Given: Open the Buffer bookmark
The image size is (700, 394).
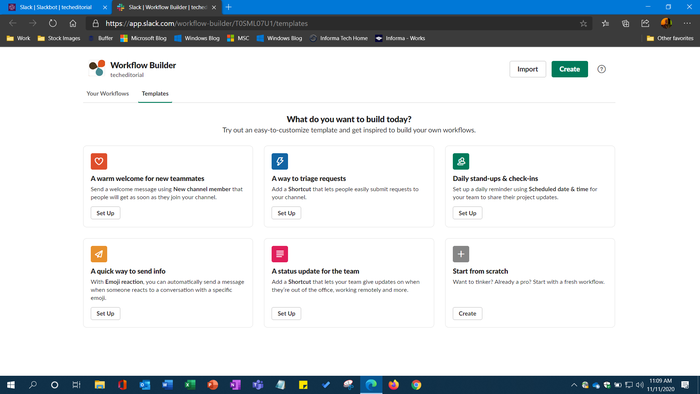Looking at the screenshot, I should 101,38.
